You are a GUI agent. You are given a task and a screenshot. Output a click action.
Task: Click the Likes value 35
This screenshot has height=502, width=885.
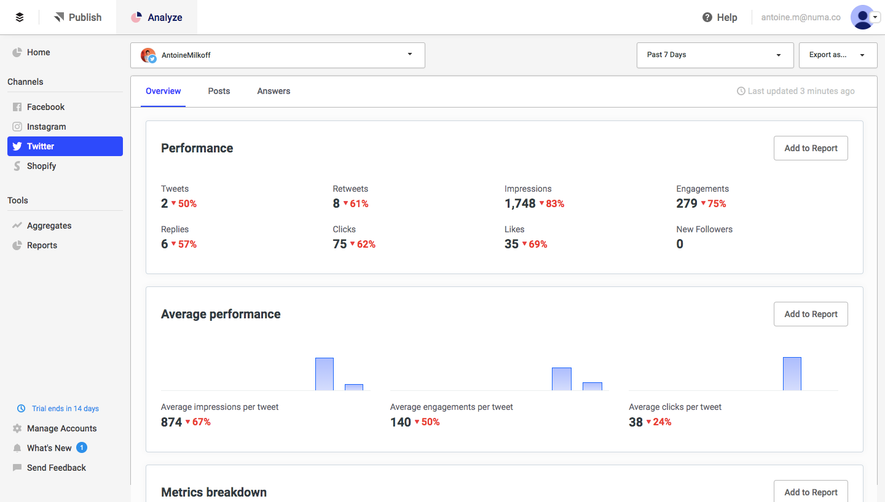pyautogui.click(x=511, y=245)
